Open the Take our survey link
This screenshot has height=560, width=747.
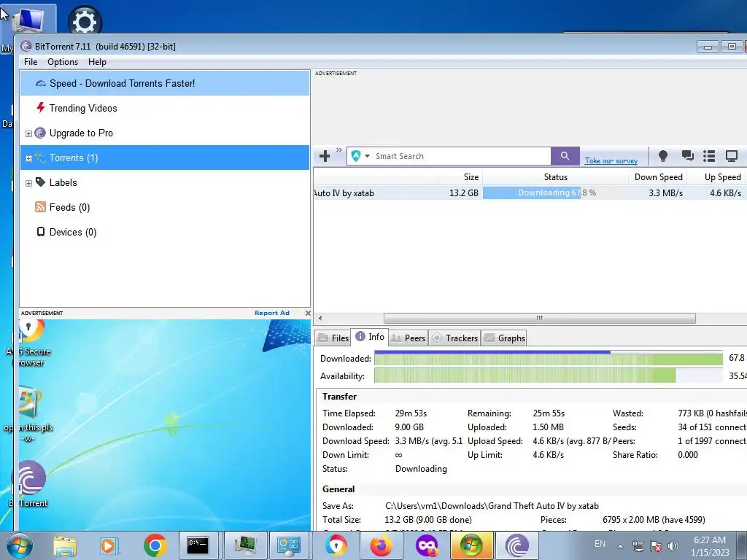click(x=611, y=160)
